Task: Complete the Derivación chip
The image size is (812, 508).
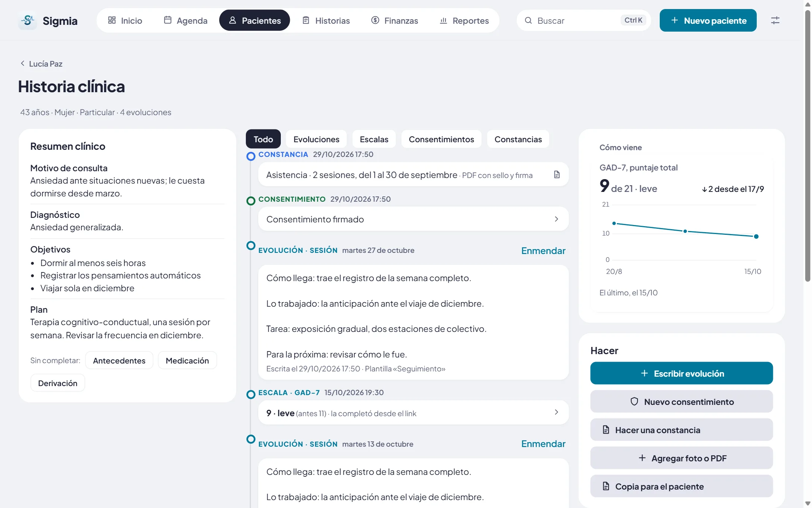Action: pos(58,383)
